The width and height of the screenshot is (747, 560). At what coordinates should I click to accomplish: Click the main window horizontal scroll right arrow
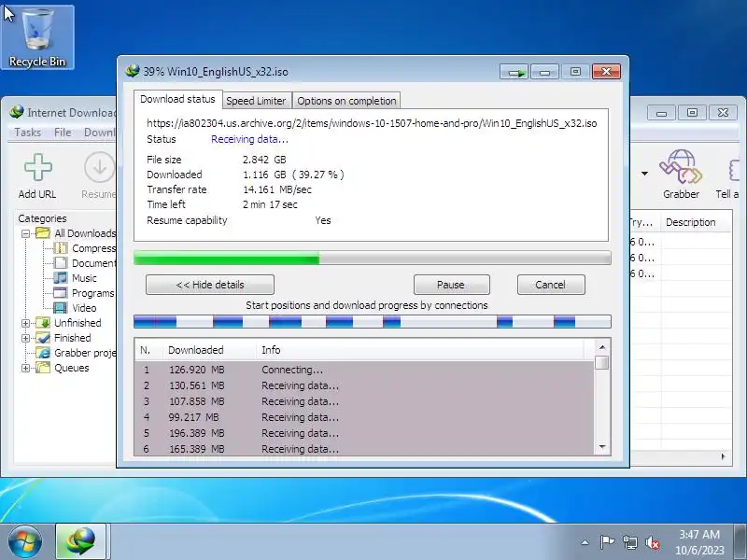coord(723,456)
